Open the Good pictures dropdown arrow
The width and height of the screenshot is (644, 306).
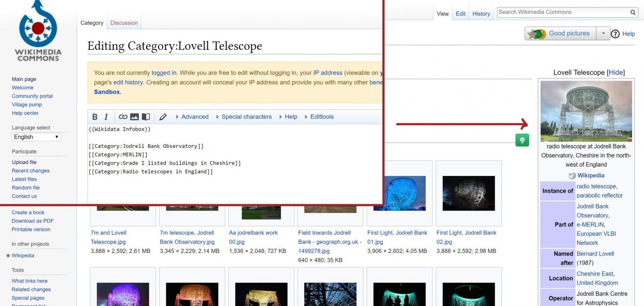click(x=603, y=33)
